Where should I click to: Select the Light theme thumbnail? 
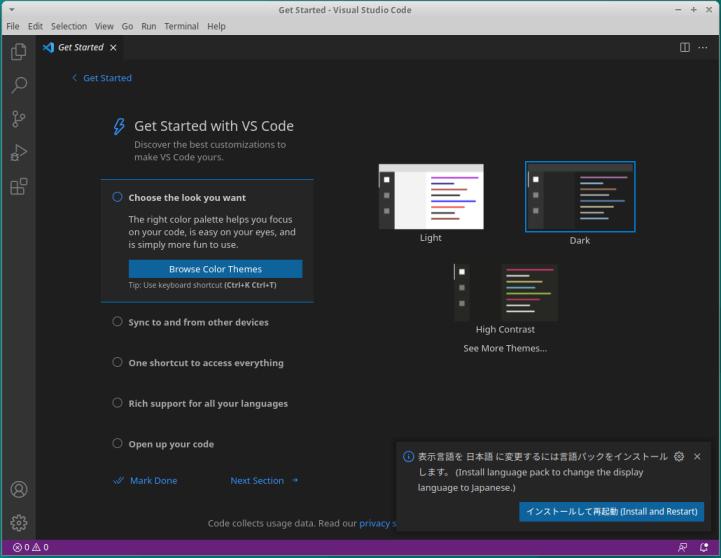431,197
